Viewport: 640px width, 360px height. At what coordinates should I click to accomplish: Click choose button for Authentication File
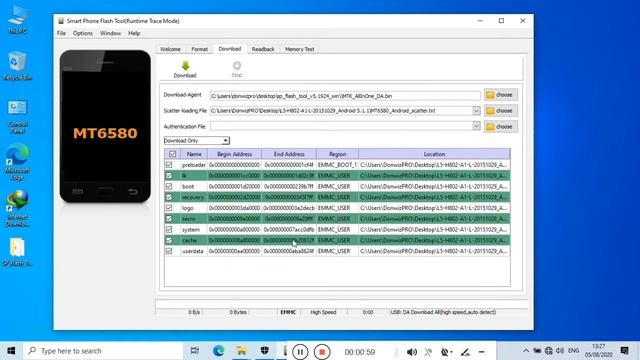point(501,127)
